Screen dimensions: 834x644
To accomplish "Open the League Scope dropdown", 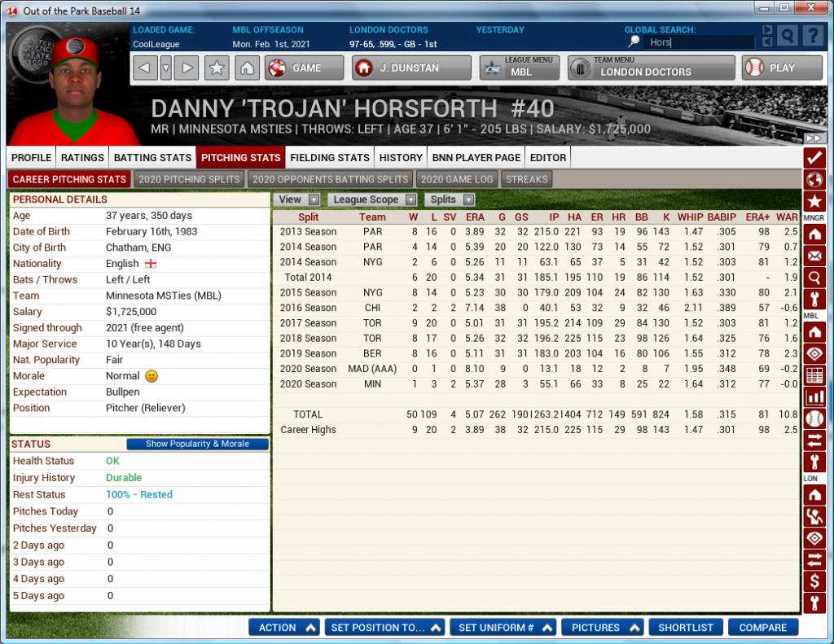I will click(x=372, y=199).
